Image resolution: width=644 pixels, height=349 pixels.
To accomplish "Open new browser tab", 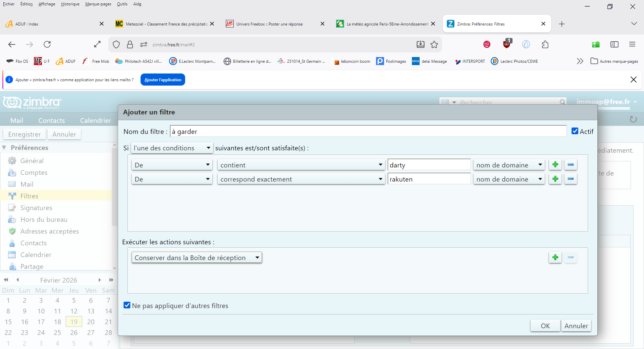I will tap(562, 24).
